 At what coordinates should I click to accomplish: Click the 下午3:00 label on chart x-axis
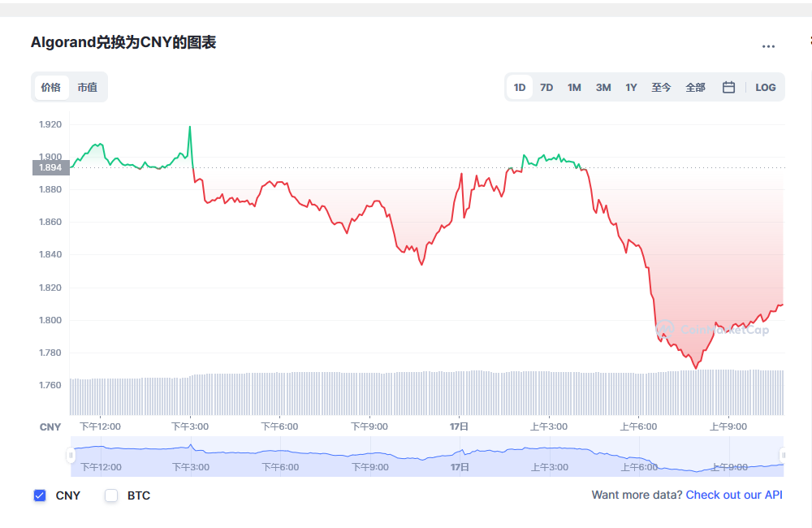coord(190,426)
